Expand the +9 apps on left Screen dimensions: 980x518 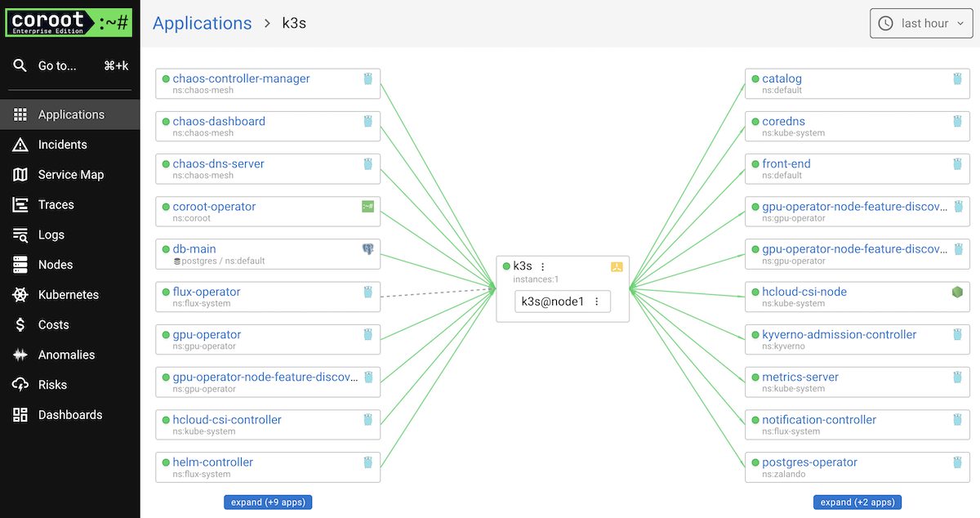[x=268, y=502]
